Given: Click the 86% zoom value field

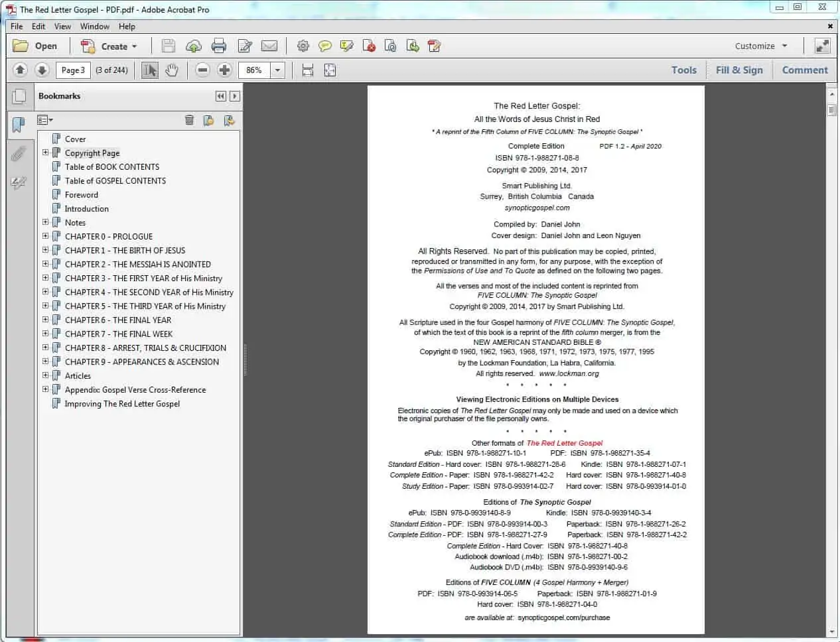Looking at the screenshot, I should click(254, 70).
